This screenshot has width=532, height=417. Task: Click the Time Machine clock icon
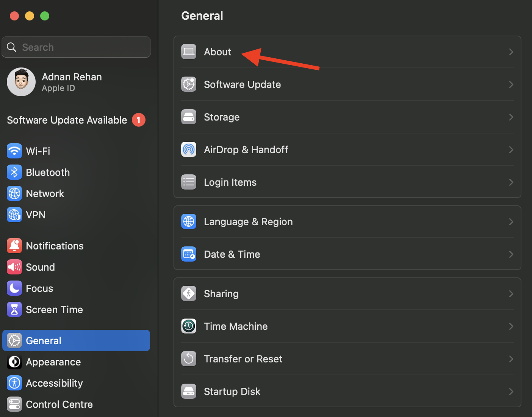pos(189,326)
